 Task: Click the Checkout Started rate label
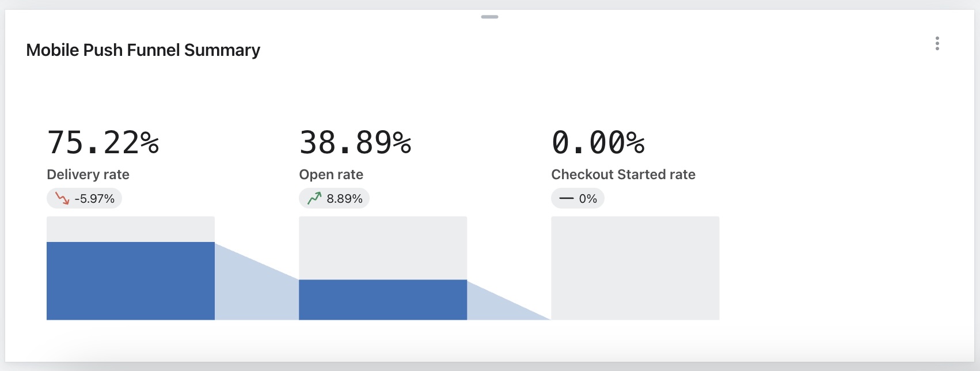click(x=623, y=175)
